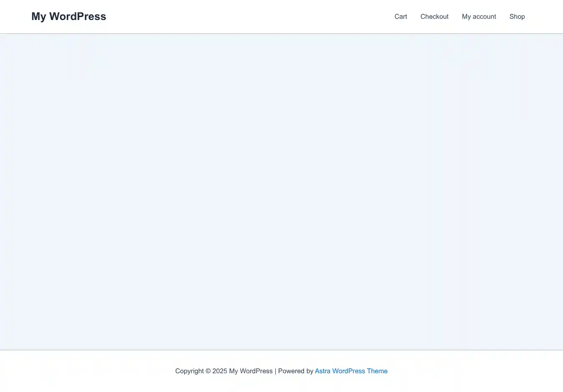Click the word Astra in the footer
563x392 pixels.
pyautogui.click(x=322, y=371)
